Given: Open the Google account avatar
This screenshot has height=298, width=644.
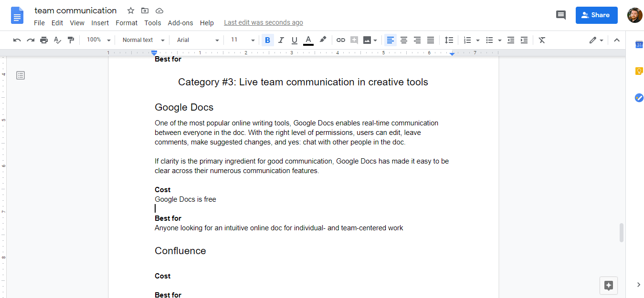Looking at the screenshot, I should [x=635, y=15].
